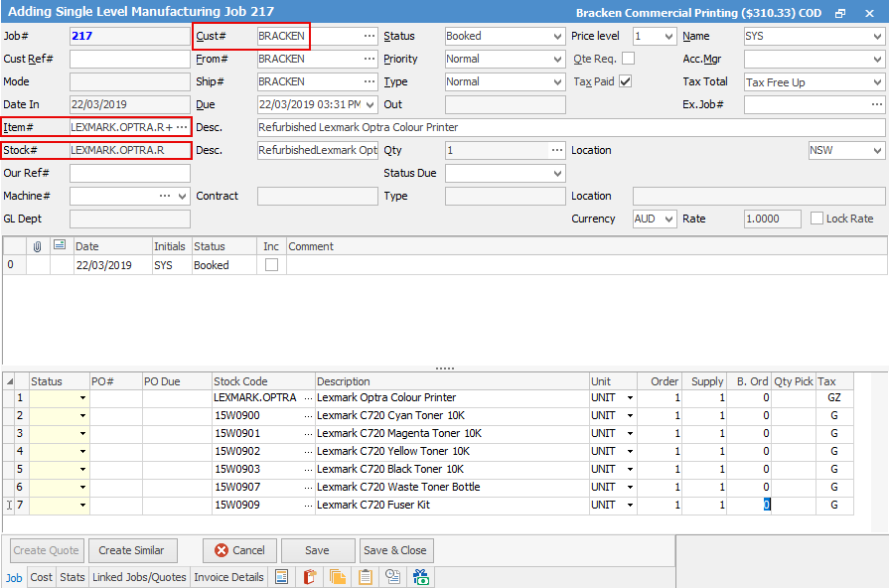Open the clock and document icon tab

pos(393,577)
